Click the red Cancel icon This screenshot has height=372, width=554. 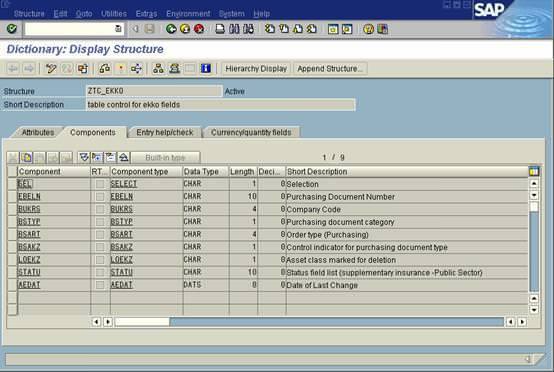tap(199, 29)
